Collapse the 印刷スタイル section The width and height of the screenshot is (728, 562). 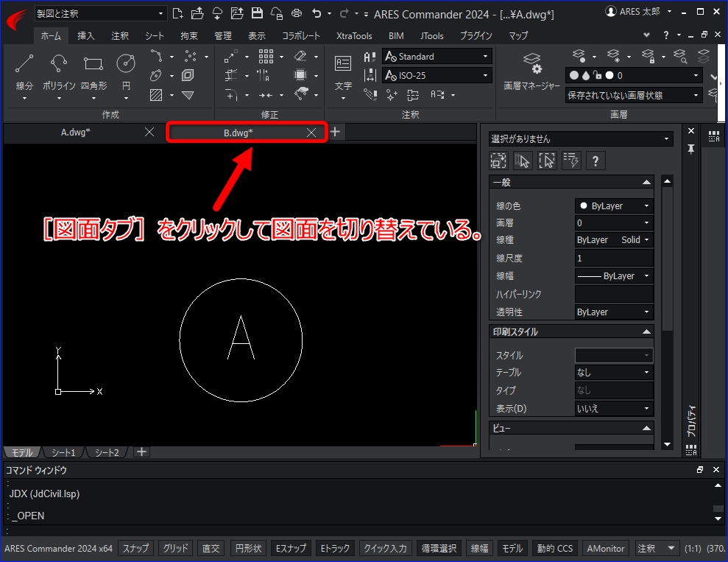(646, 331)
